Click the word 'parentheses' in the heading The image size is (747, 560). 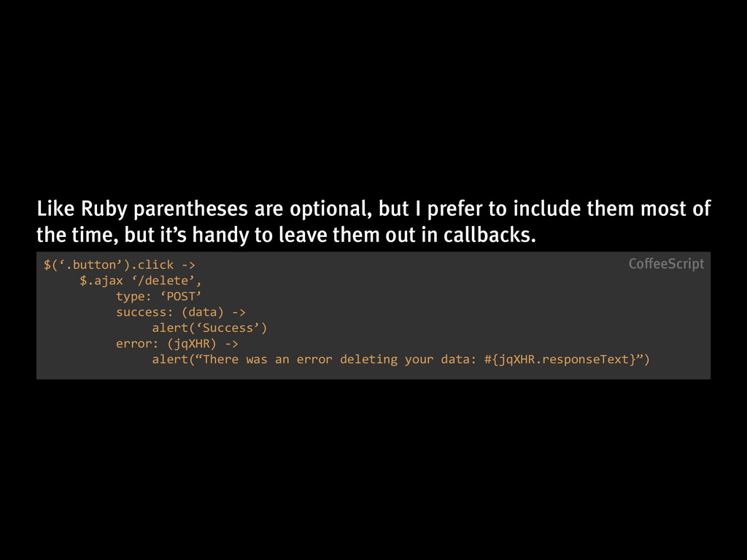point(190,209)
